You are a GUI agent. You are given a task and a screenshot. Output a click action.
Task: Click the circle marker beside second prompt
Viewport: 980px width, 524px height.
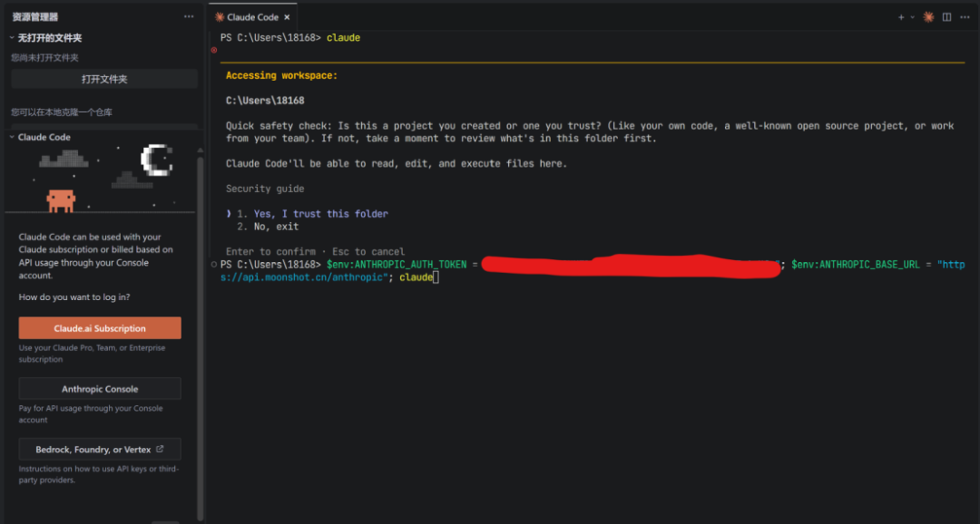coord(214,264)
